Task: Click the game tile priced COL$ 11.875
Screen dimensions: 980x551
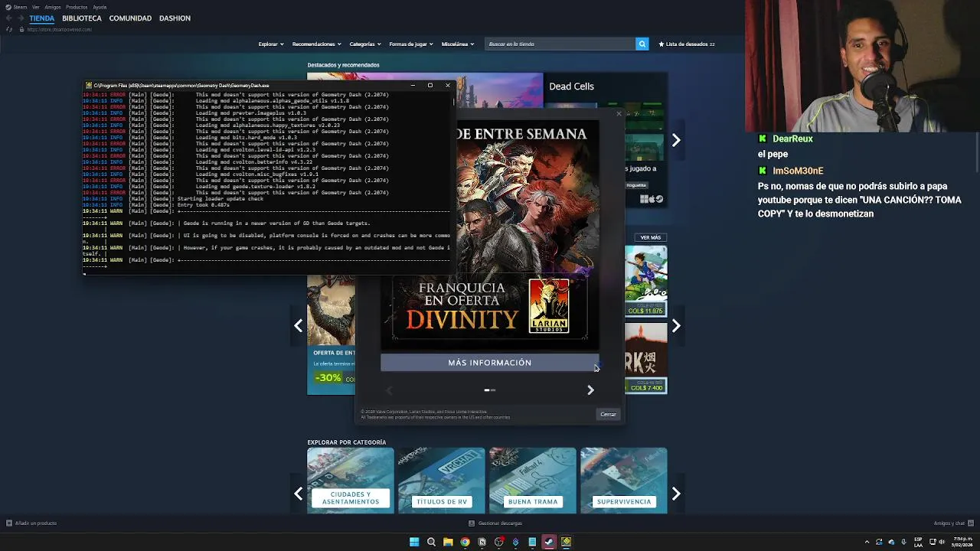Action: 645,281
